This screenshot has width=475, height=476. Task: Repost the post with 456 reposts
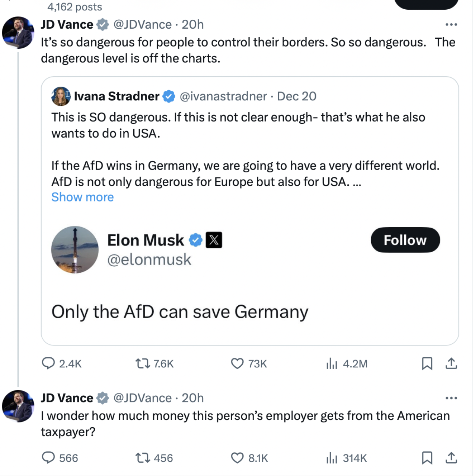[142, 458]
